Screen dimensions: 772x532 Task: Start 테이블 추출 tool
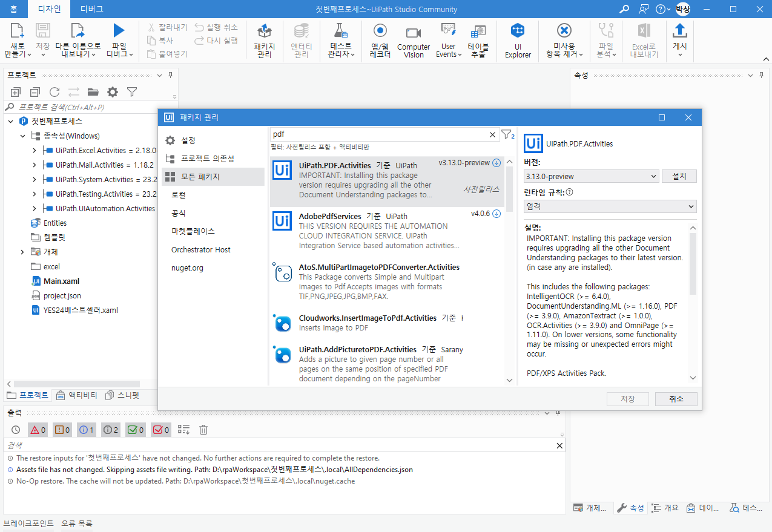(x=478, y=41)
